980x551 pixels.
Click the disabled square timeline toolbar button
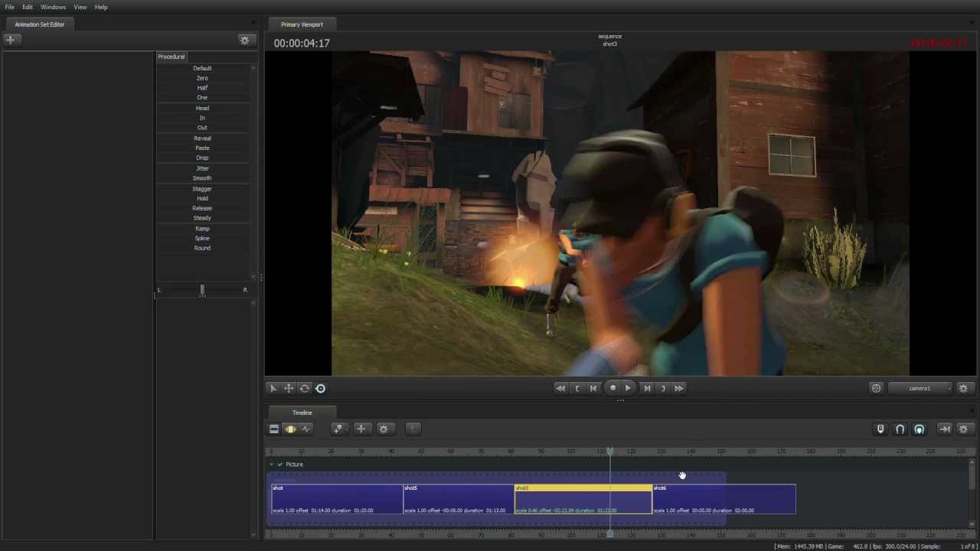413,429
